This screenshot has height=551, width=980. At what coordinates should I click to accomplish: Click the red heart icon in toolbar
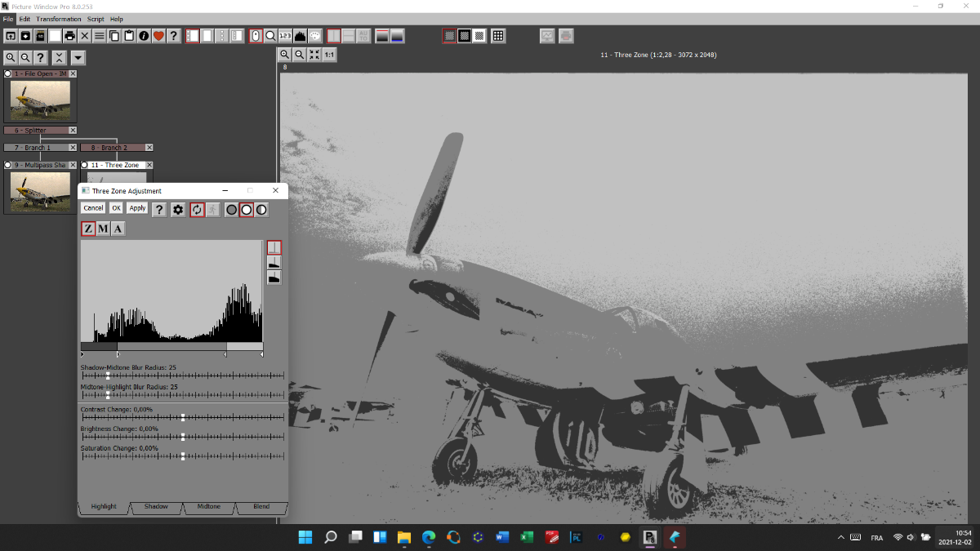coord(158,36)
